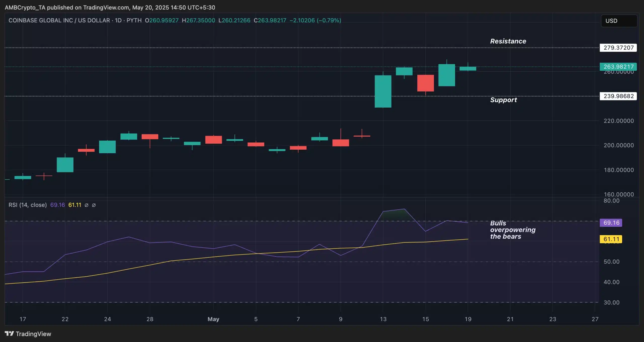Click the green candle on May 14
Image resolution: width=644 pixels, height=342 pixels.
tap(404, 71)
